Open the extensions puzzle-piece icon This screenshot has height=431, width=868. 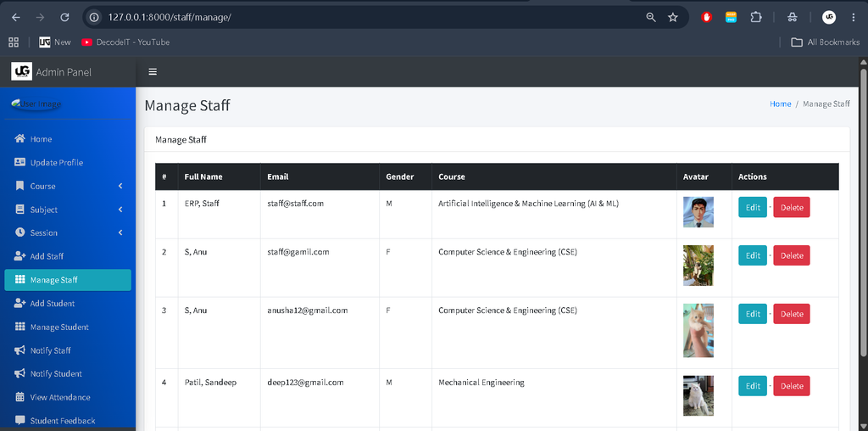755,17
